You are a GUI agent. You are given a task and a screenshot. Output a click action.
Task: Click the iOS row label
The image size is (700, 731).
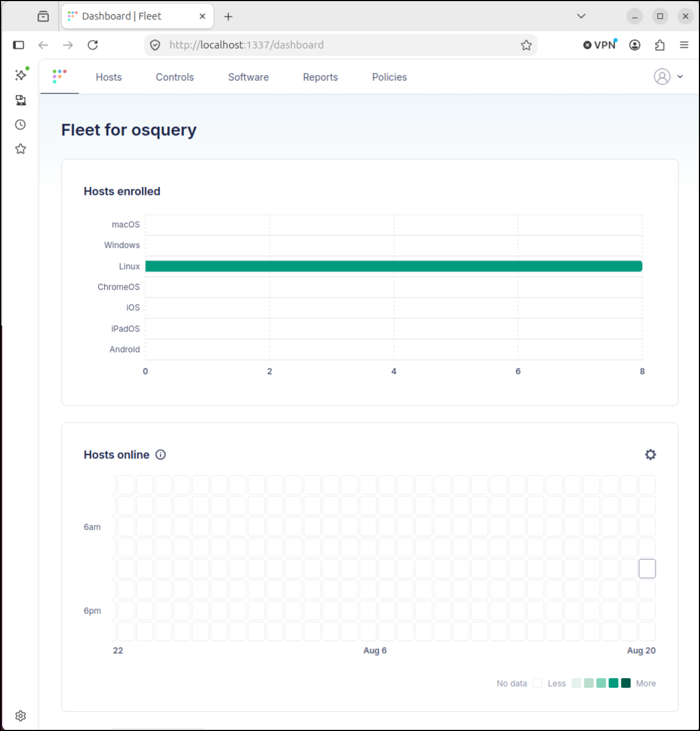tap(133, 308)
